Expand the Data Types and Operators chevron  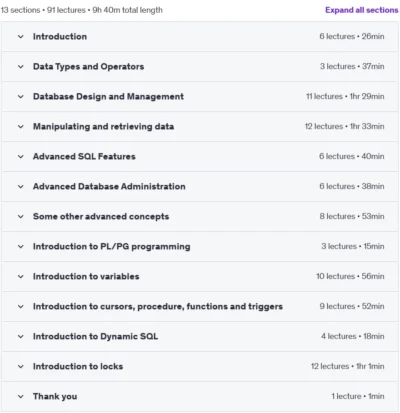[21, 67]
